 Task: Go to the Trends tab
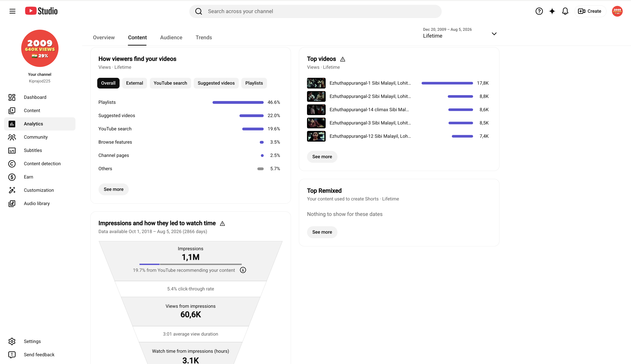[204, 37]
